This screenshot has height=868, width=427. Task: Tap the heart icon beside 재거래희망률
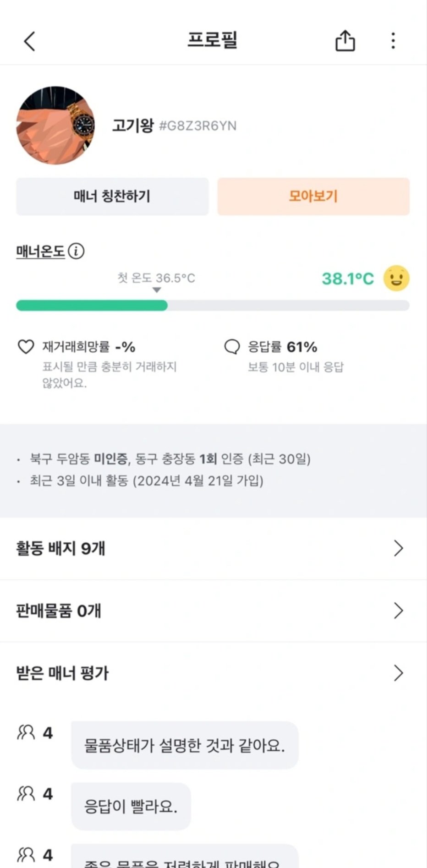(26, 347)
